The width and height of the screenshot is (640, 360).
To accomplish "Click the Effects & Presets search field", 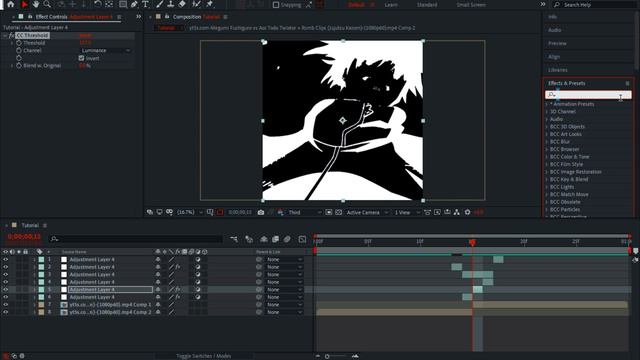I will click(x=588, y=95).
